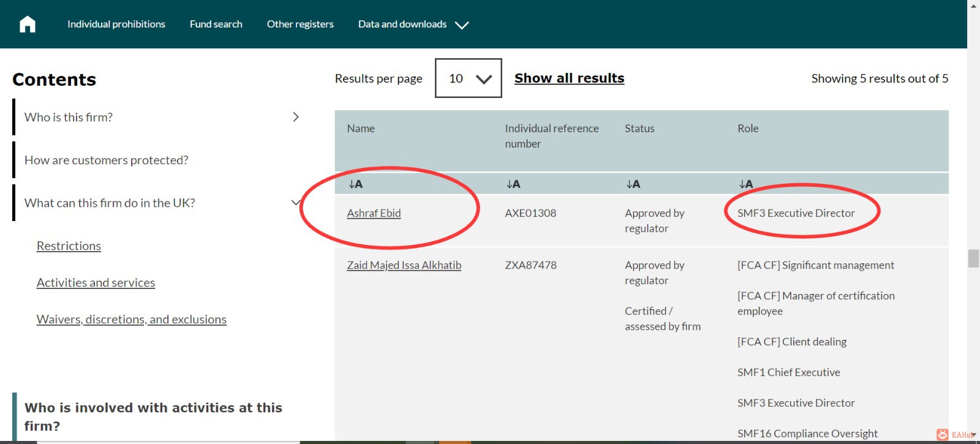Click scrollbar up arrow

[973, 6]
